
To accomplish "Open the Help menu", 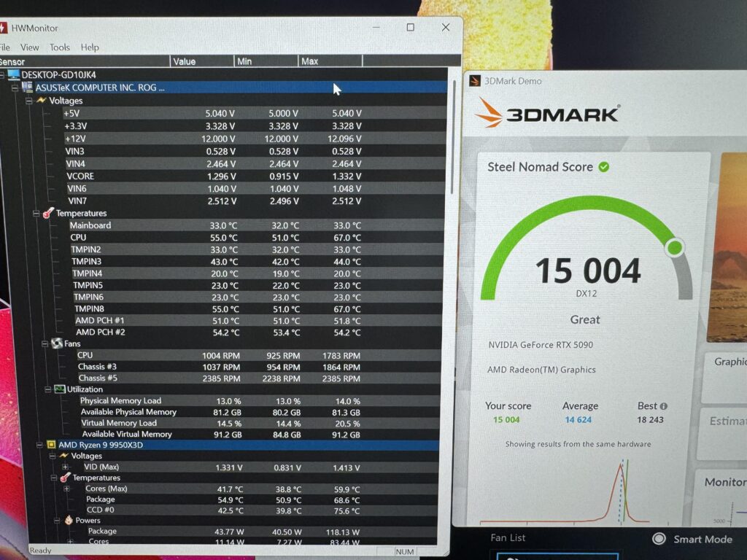I will point(90,47).
